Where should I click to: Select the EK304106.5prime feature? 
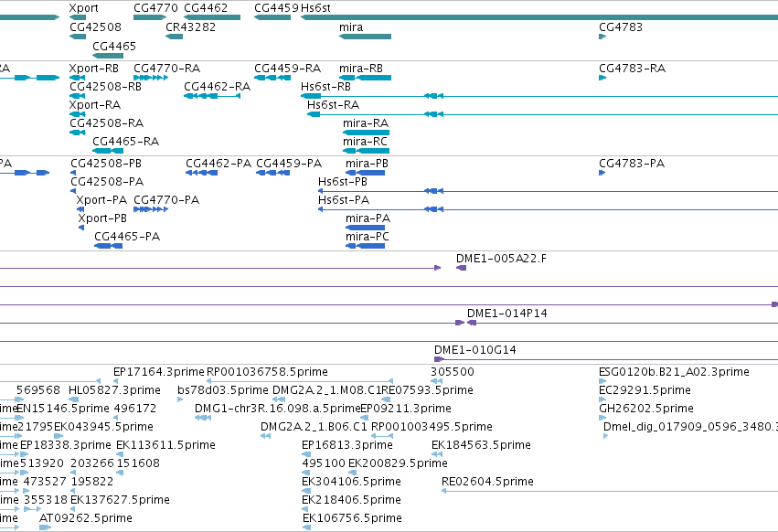click(x=306, y=491)
